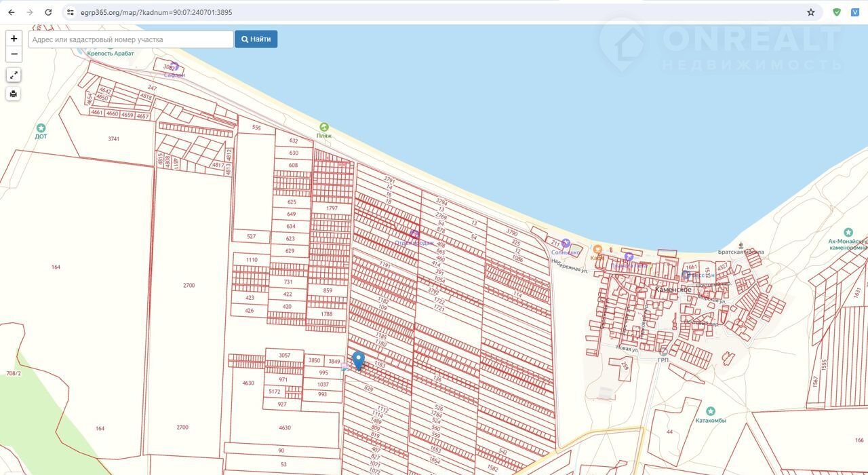The height and width of the screenshot is (475, 868).
Task: Select land parcel number 3741
Action: pyautogui.click(x=113, y=139)
